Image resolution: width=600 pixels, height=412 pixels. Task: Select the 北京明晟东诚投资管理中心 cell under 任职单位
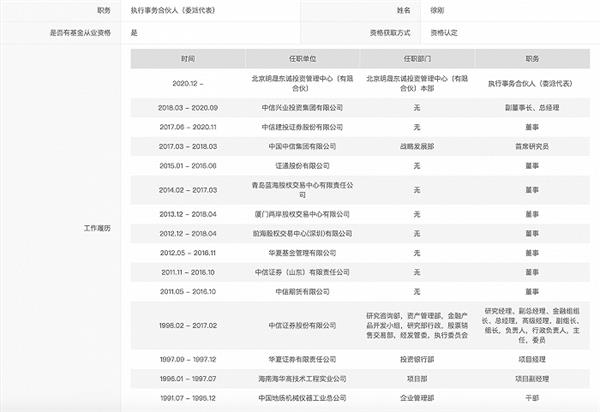point(302,83)
